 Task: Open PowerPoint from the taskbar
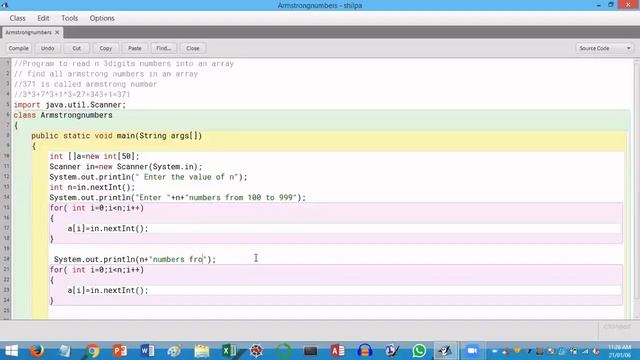pyautogui.click(x=120, y=351)
